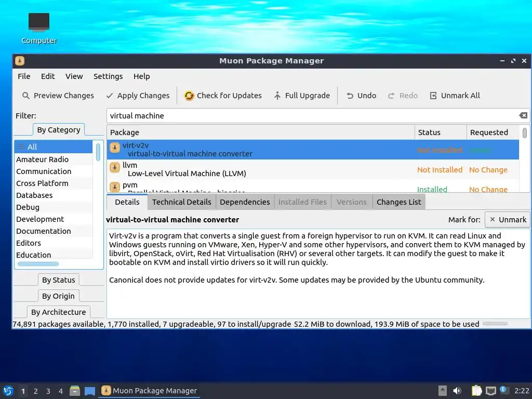This screenshot has width=532, height=399.
Task: Select the llvm package row
Action: 313,169
